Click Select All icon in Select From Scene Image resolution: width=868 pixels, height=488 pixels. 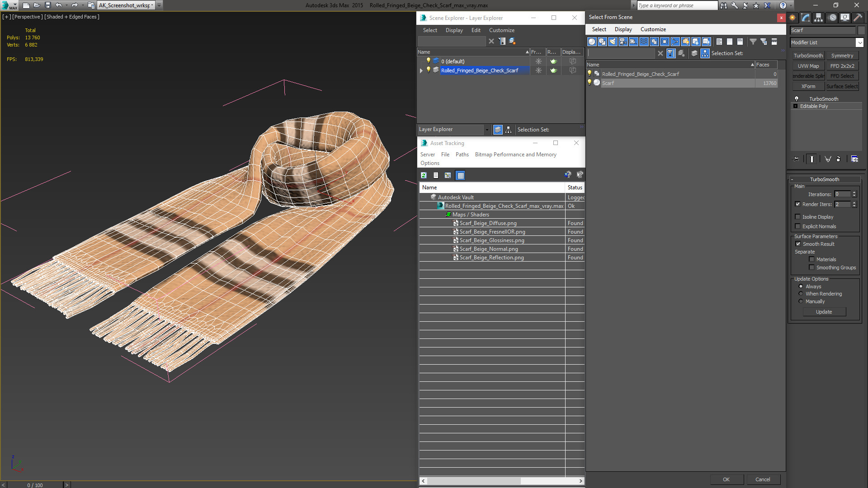coord(719,42)
